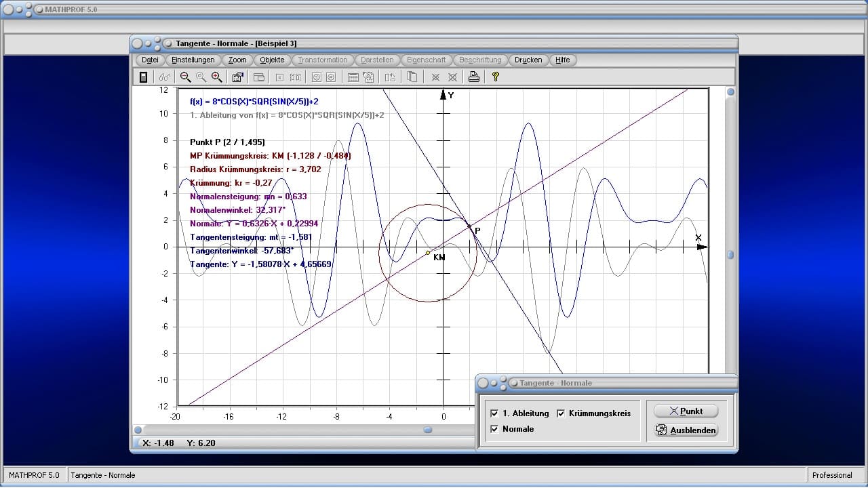Click the greyed Beschriftung menu

point(480,60)
